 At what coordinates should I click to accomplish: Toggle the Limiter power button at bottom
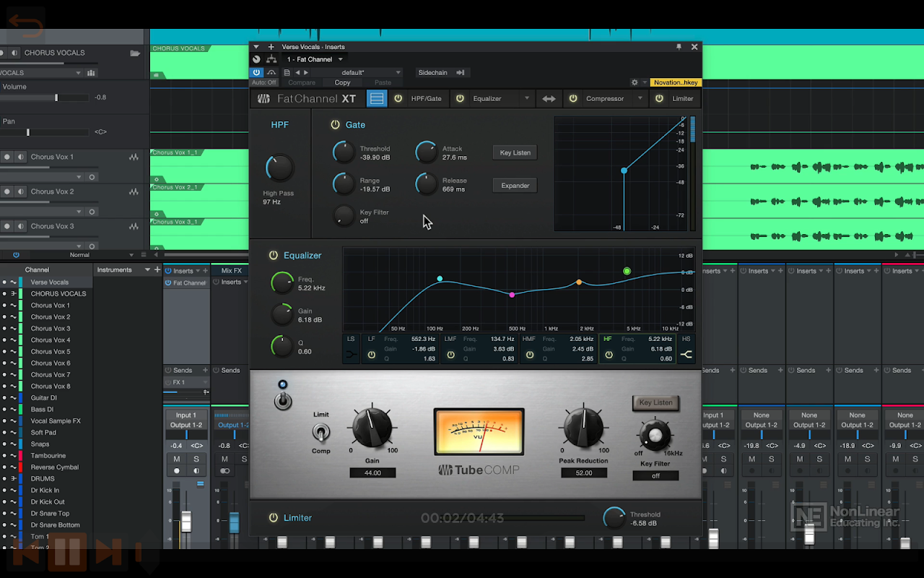274,518
